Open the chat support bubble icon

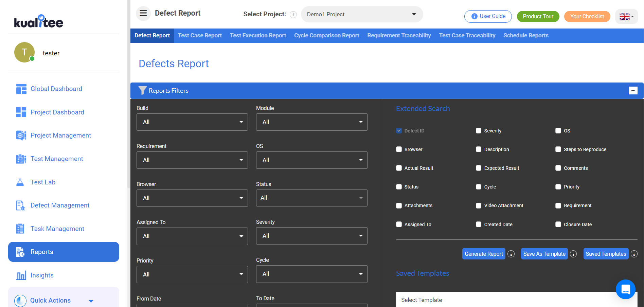625,289
